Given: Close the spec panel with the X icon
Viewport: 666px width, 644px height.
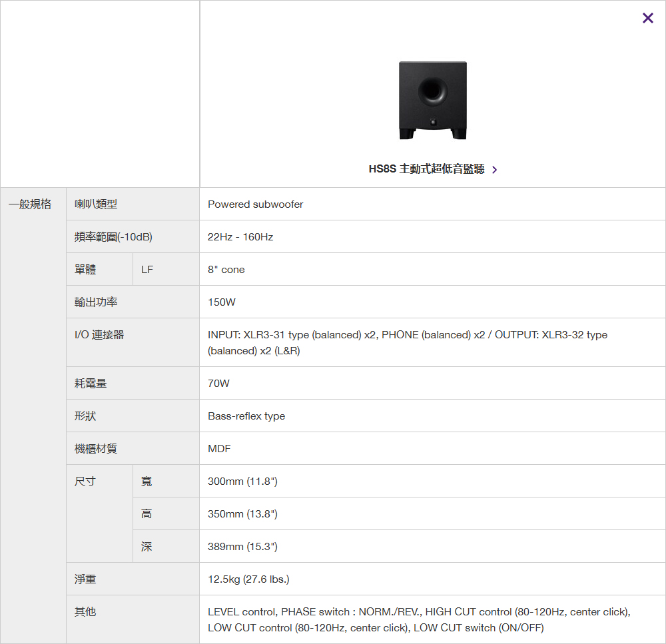Looking at the screenshot, I should [647, 18].
